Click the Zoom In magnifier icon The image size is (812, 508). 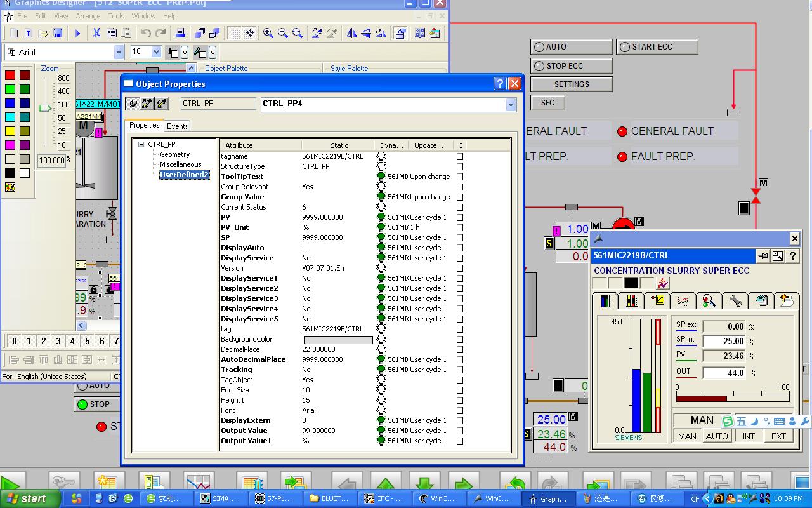tap(268, 33)
